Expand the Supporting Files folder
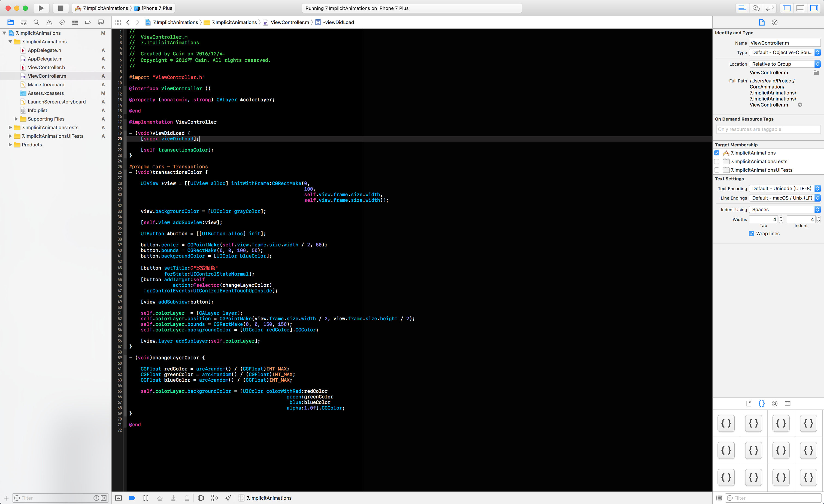The image size is (824, 504). 16,119
